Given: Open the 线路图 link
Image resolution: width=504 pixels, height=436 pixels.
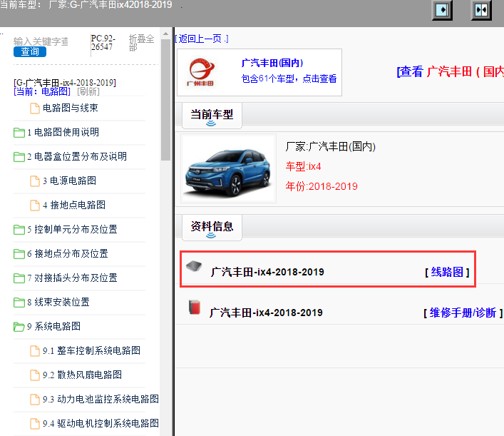Looking at the screenshot, I should pos(447,272).
